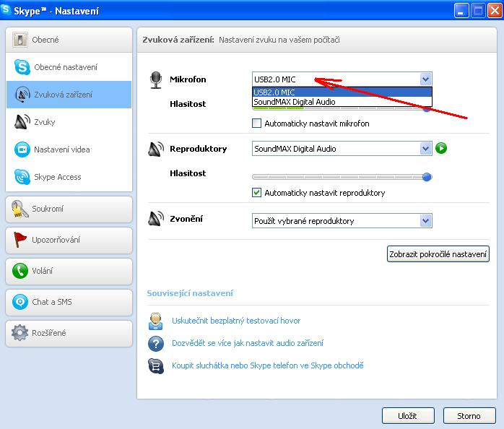Screen dimensions: 504x429
Task: Click the webcam icon beside Nastavení videa
Action: point(22,149)
